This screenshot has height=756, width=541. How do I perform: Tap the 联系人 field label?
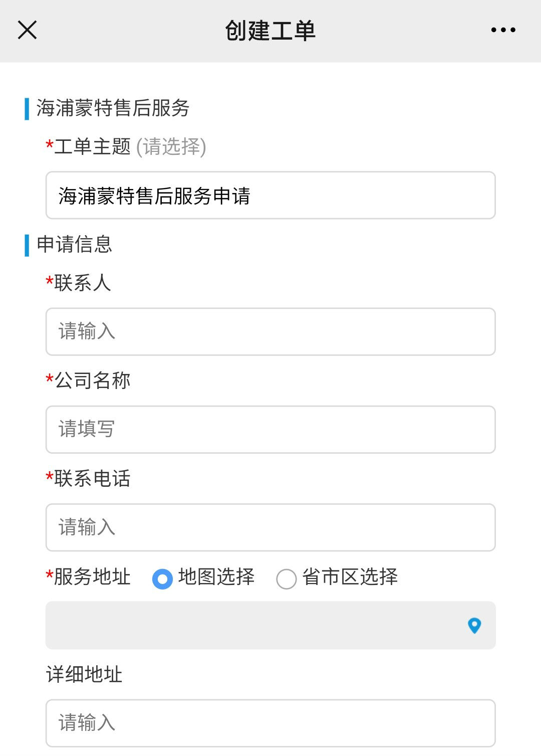click(x=82, y=283)
